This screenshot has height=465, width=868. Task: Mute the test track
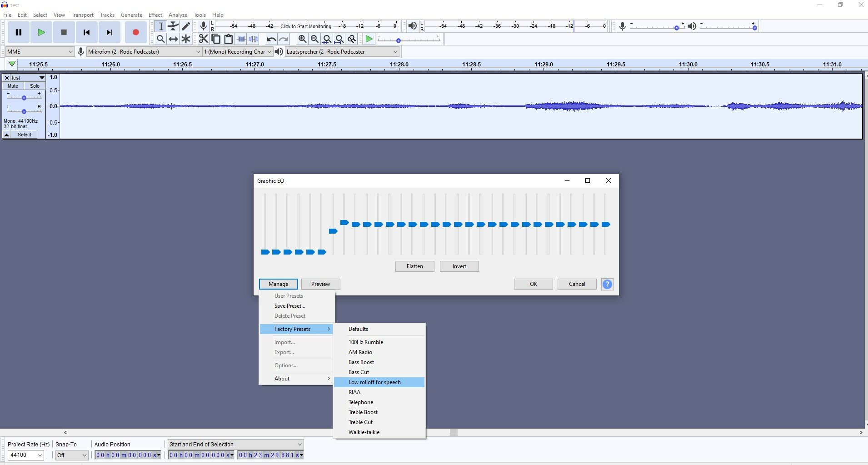[13, 86]
